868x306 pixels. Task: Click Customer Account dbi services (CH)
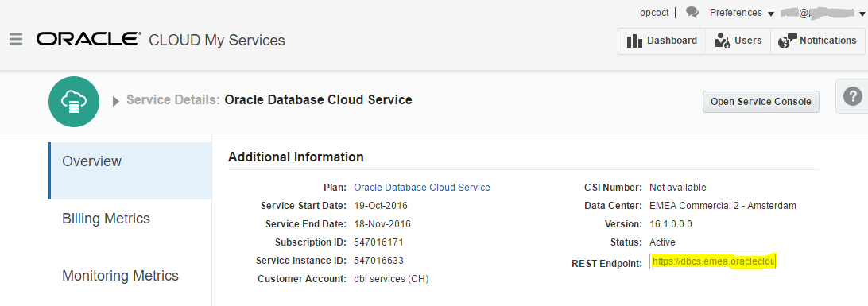point(391,279)
